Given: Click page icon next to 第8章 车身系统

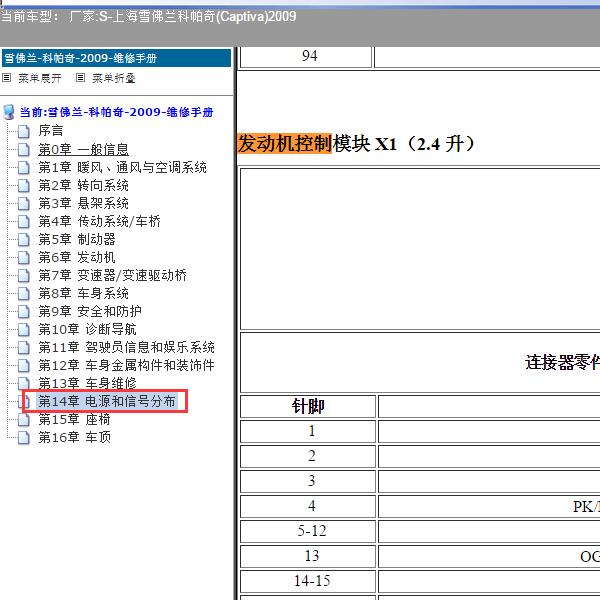Looking at the screenshot, I should click(x=24, y=293).
